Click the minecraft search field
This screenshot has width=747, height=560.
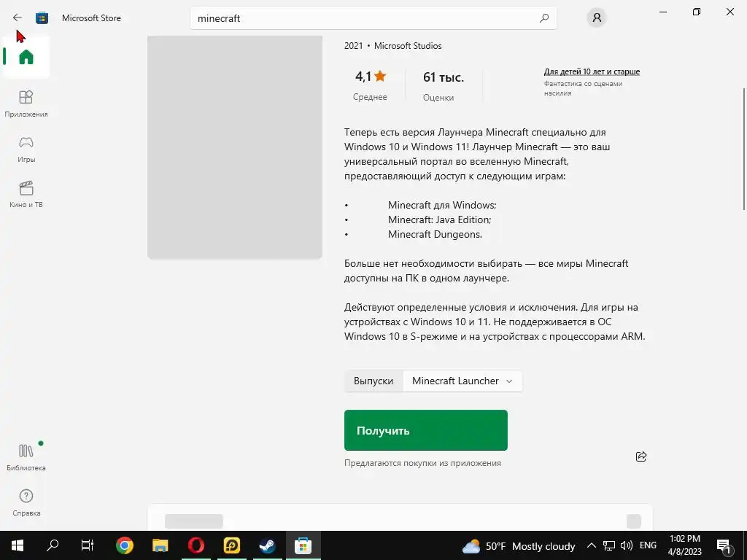point(373,18)
